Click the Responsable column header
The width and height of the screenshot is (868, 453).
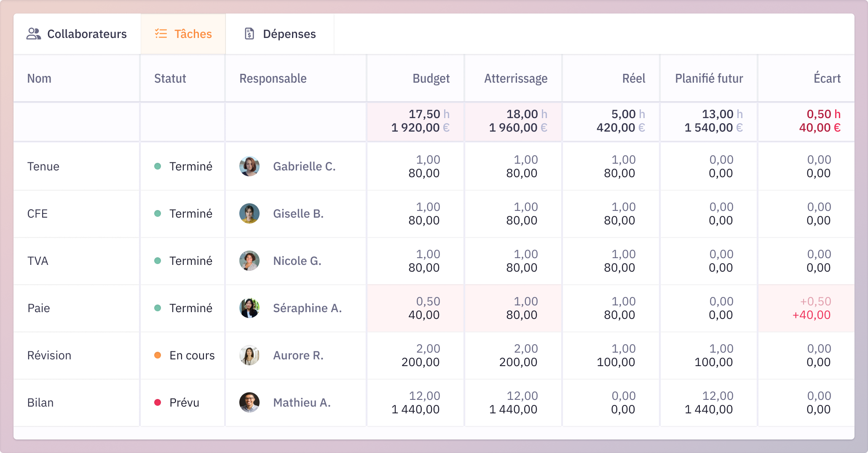pos(273,78)
